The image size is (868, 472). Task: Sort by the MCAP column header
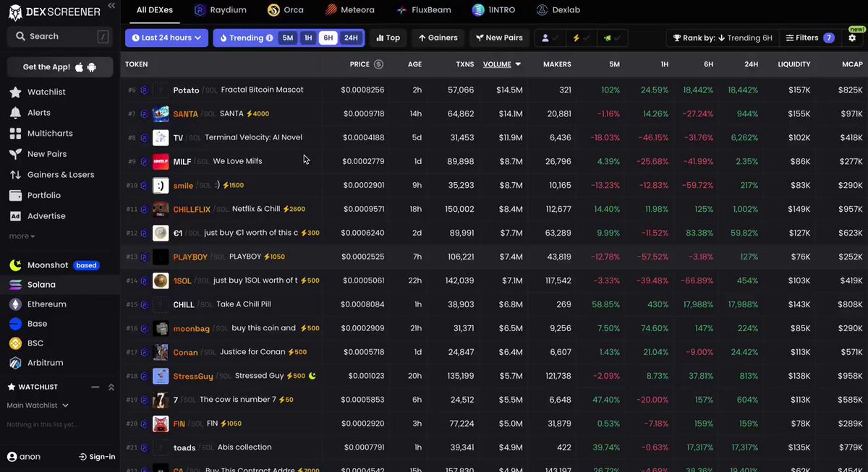852,64
